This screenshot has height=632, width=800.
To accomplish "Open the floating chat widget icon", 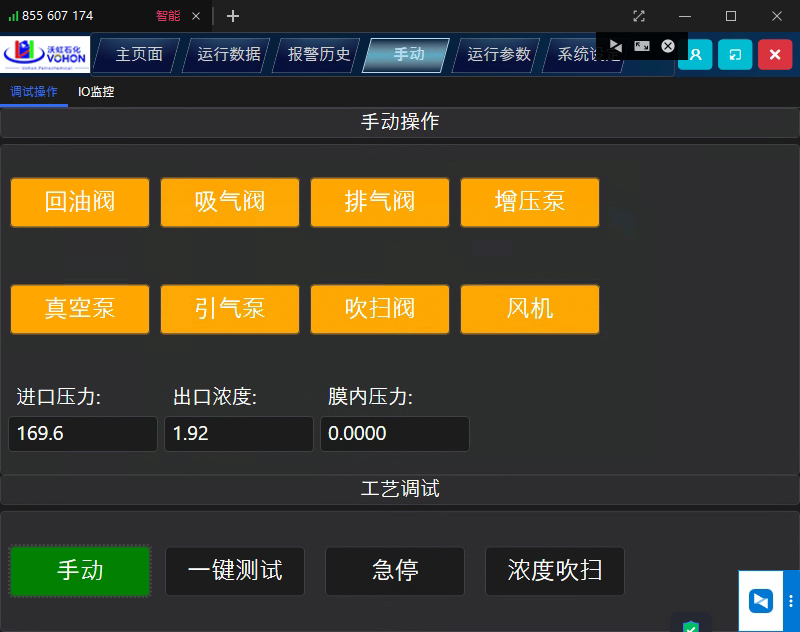I will (761, 600).
